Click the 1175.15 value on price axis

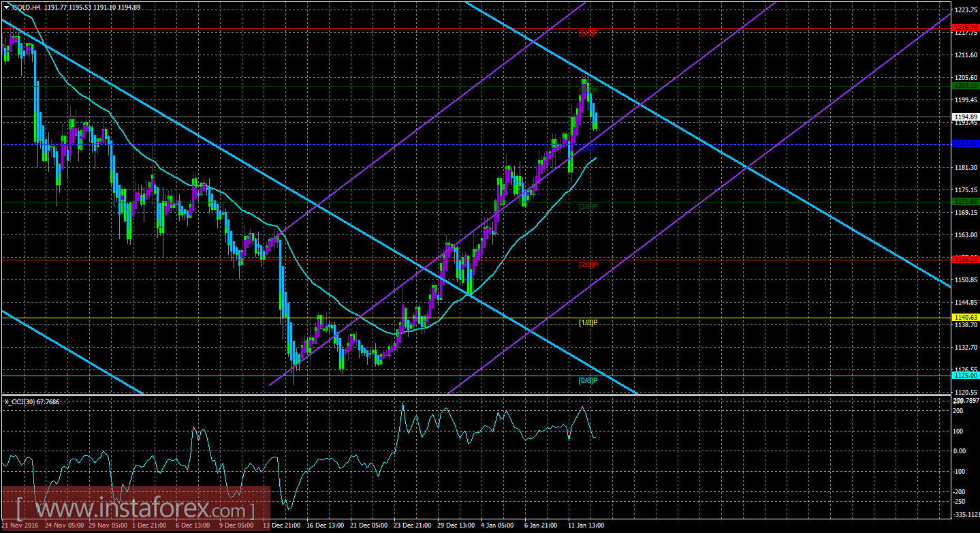[966, 190]
